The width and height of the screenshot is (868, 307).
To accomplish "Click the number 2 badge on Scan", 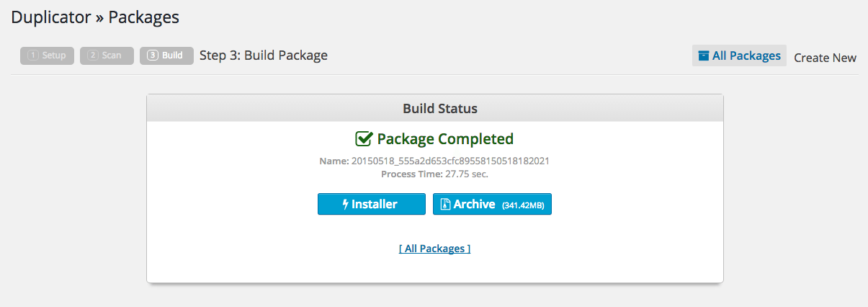I will (x=93, y=55).
